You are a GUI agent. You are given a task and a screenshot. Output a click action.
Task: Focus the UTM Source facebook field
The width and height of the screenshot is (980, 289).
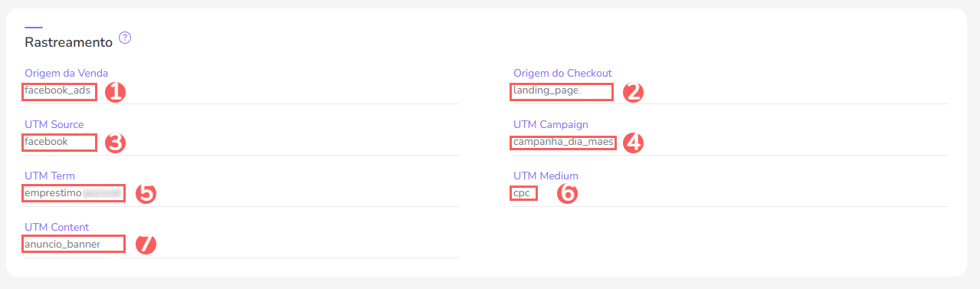coord(60,142)
